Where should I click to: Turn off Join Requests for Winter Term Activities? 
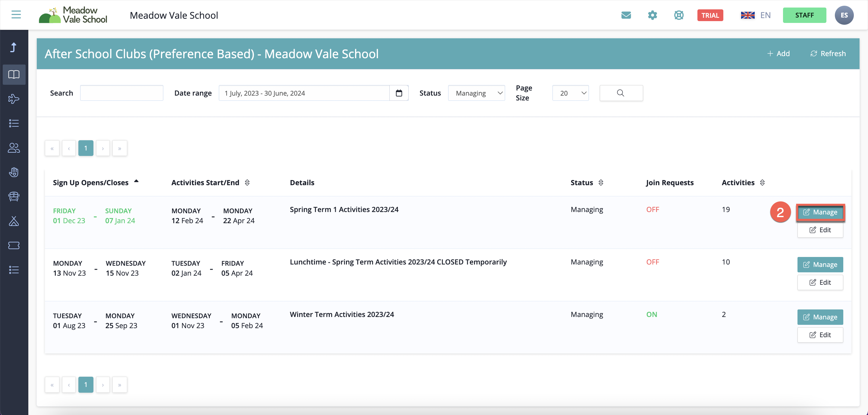pos(652,314)
